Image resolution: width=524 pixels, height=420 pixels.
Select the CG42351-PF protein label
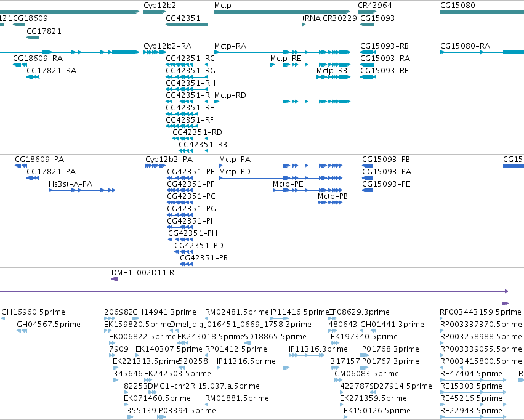190,184
